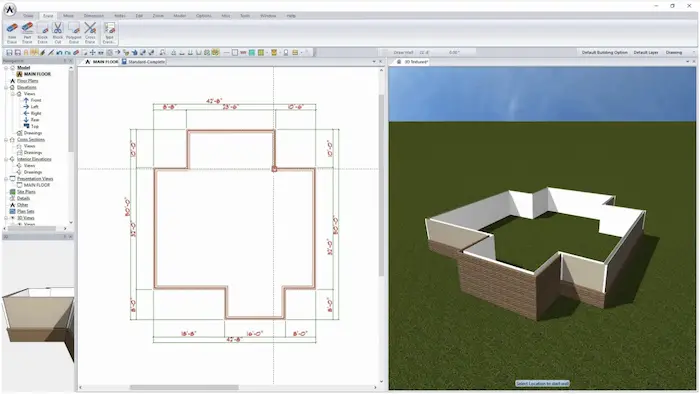Pick the Cross Erase tool

(x=90, y=33)
